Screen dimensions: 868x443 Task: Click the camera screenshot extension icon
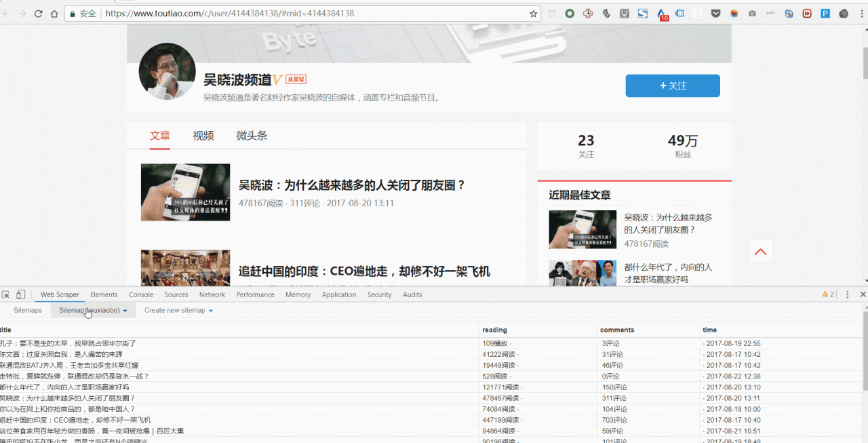coord(752,14)
